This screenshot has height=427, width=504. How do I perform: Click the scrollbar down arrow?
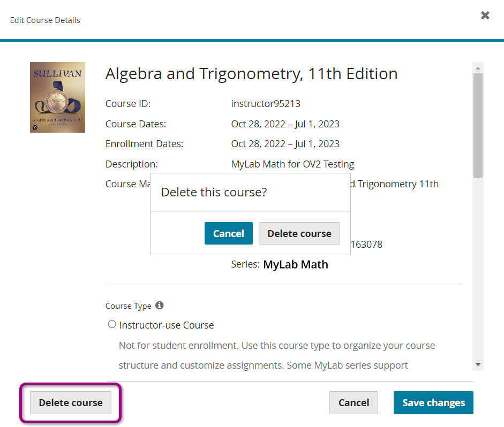(478, 365)
